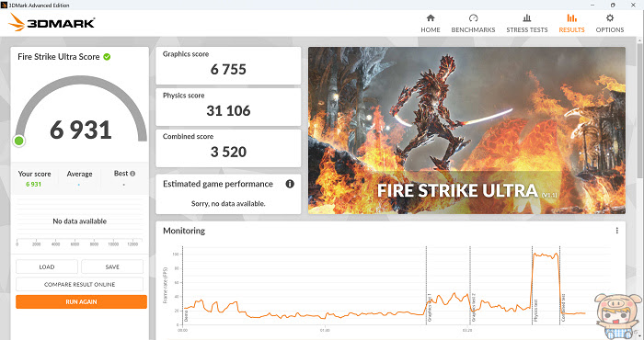The height and width of the screenshot is (340, 644).
Task: Open the Stress Tests chart icon
Action: tap(527, 18)
